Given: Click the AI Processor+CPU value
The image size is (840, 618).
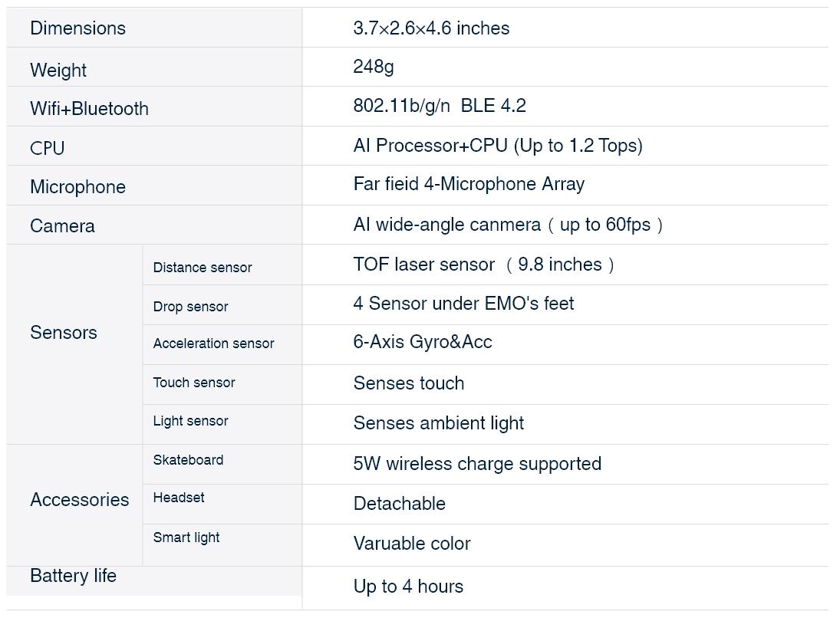Looking at the screenshot, I should click(498, 146).
